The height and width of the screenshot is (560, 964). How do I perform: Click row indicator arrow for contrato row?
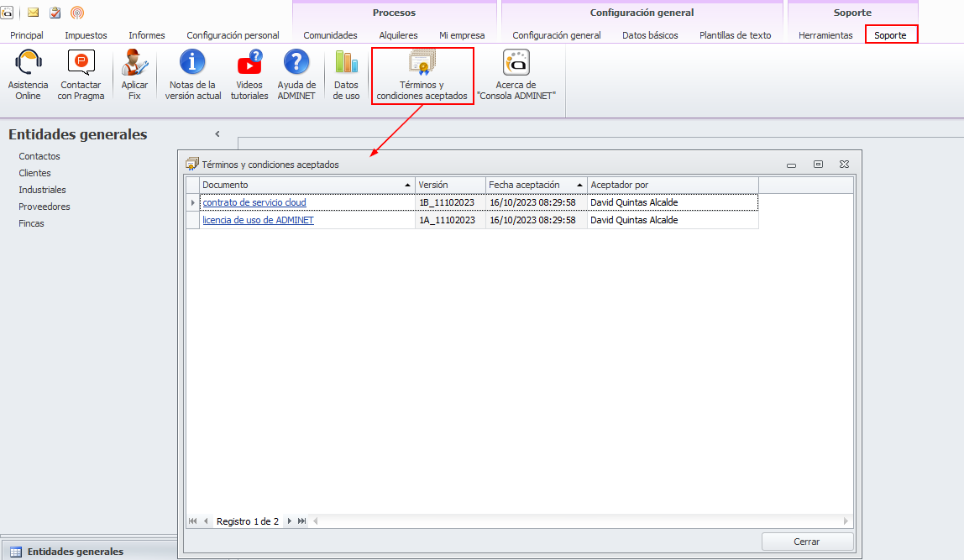coord(192,202)
